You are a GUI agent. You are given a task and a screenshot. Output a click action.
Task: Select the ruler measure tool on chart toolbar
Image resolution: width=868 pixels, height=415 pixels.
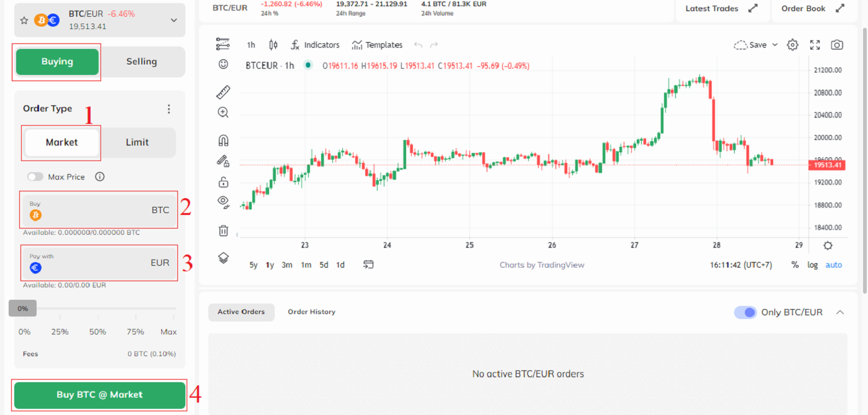(223, 91)
